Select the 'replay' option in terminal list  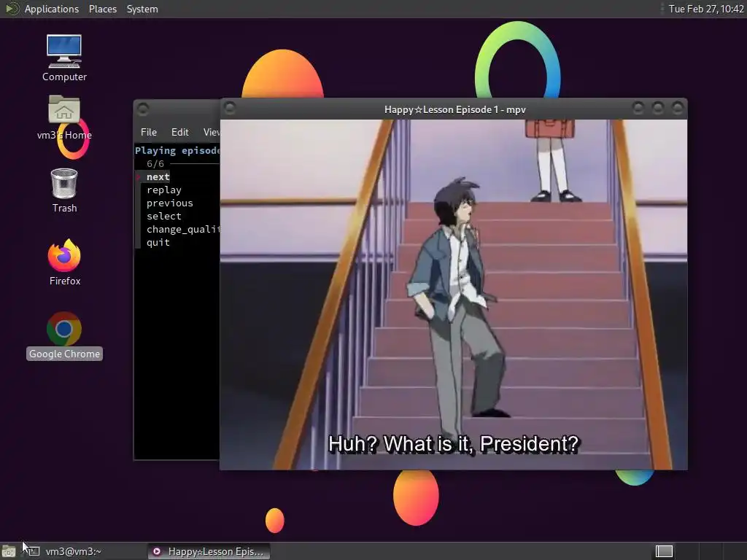(x=164, y=190)
